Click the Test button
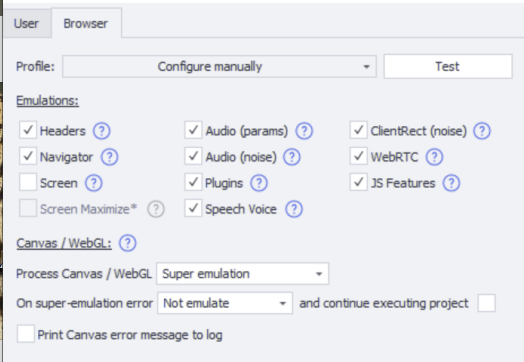This screenshot has width=524, height=362. 448,67
